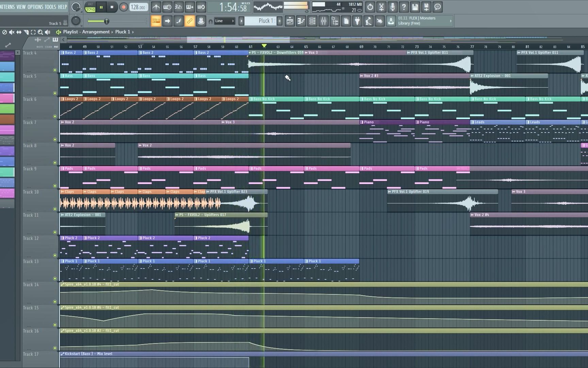
Task: Open the TOOLS menu
Action: (x=50, y=7)
